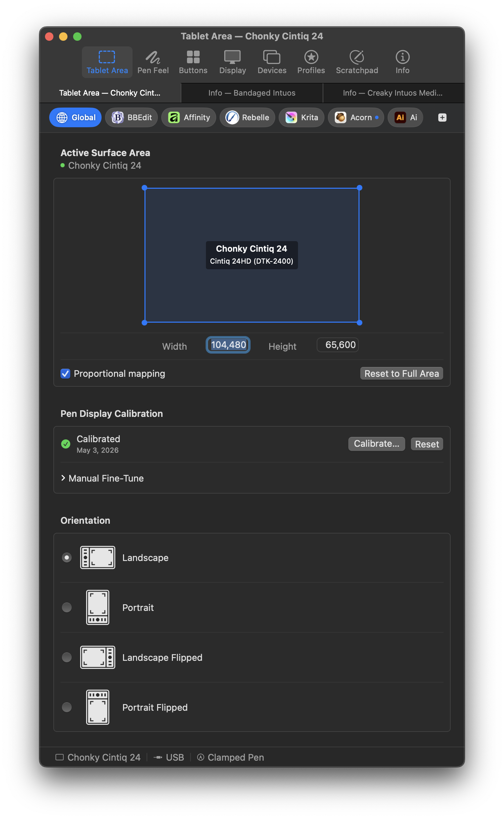Select Portrait orientation radio button
This screenshot has height=819, width=504.
(67, 607)
